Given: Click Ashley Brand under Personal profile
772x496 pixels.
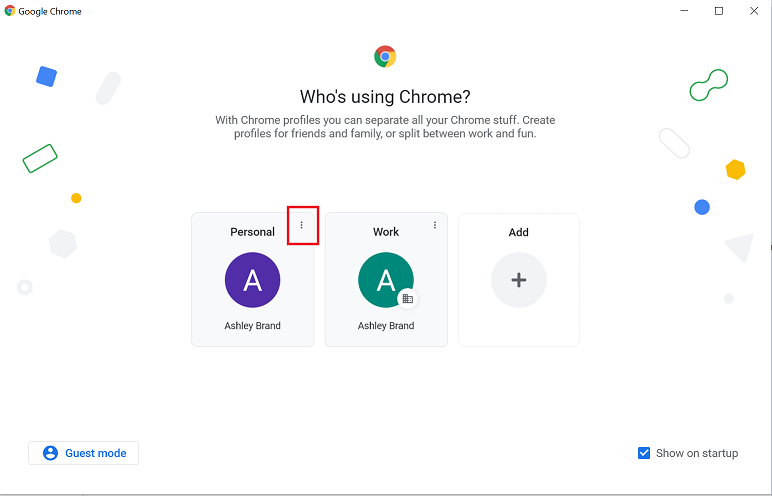Looking at the screenshot, I should click(253, 326).
